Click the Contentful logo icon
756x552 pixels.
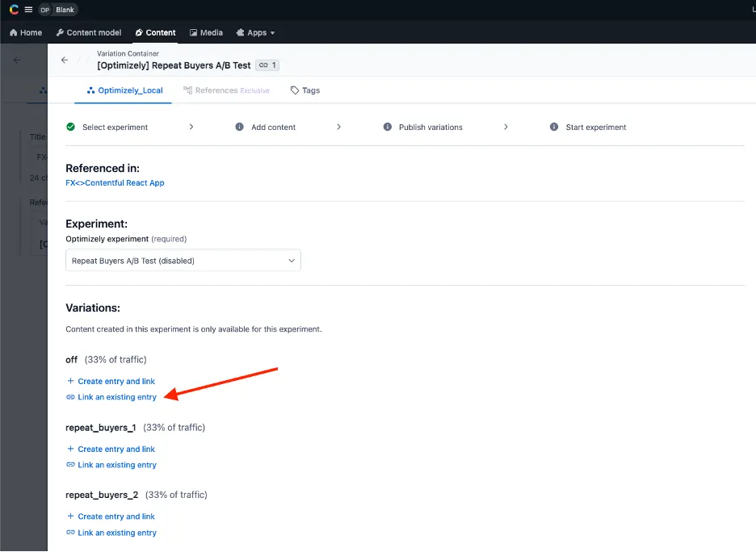(14, 10)
